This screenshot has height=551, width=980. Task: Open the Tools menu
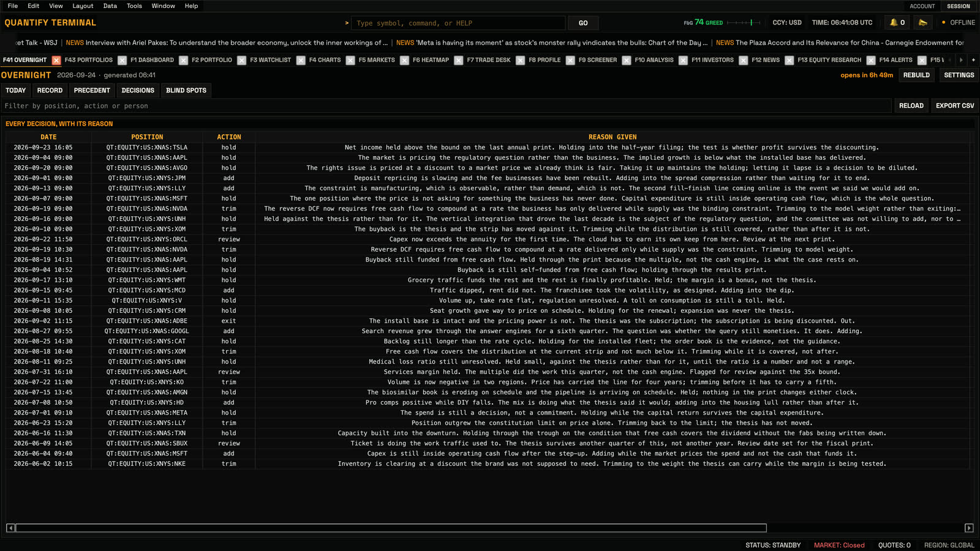coord(134,6)
